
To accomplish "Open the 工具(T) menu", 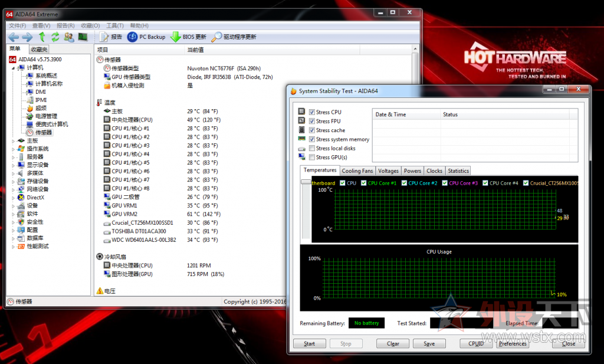I will tap(115, 25).
